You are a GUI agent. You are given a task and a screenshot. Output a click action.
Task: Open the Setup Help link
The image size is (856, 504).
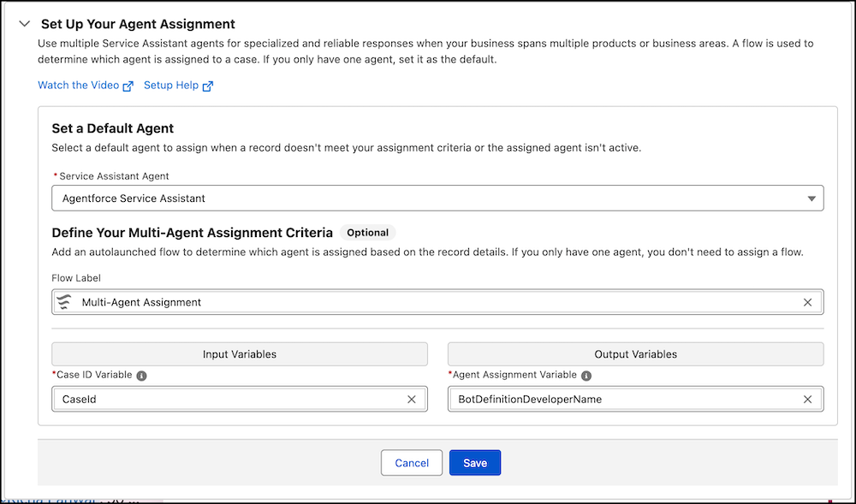(x=171, y=85)
